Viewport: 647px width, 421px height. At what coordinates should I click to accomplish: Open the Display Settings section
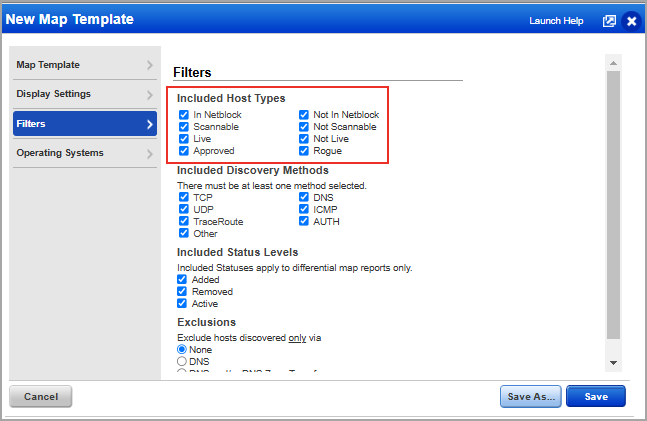coord(85,94)
